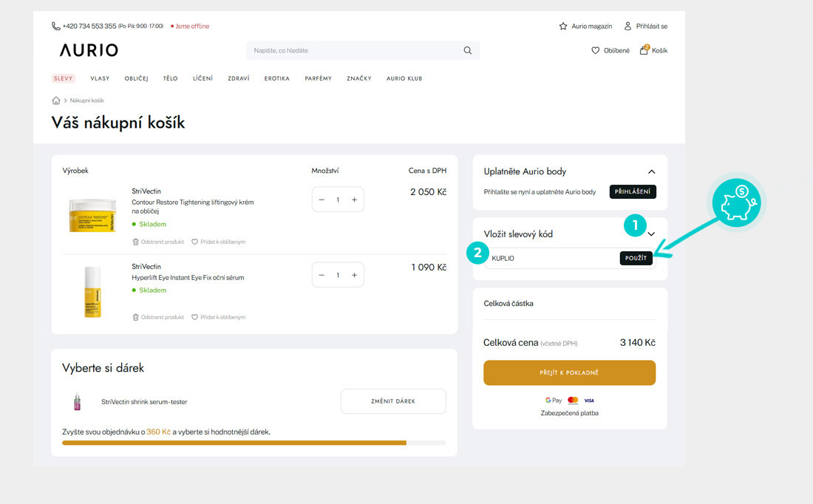Screen dimensions: 813x504
Task: Open the shopping cart icon in header
Action: pyautogui.click(x=644, y=50)
